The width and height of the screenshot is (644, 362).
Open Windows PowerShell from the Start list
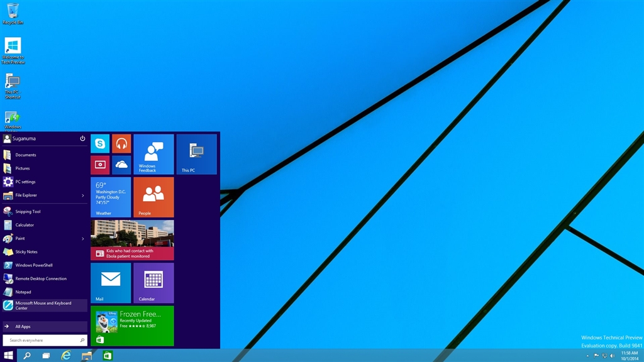click(34, 265)
